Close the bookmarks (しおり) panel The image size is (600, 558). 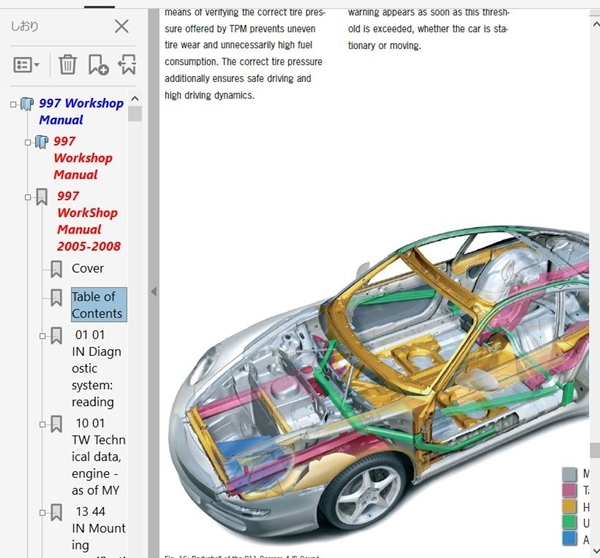(x=122, y=26)
